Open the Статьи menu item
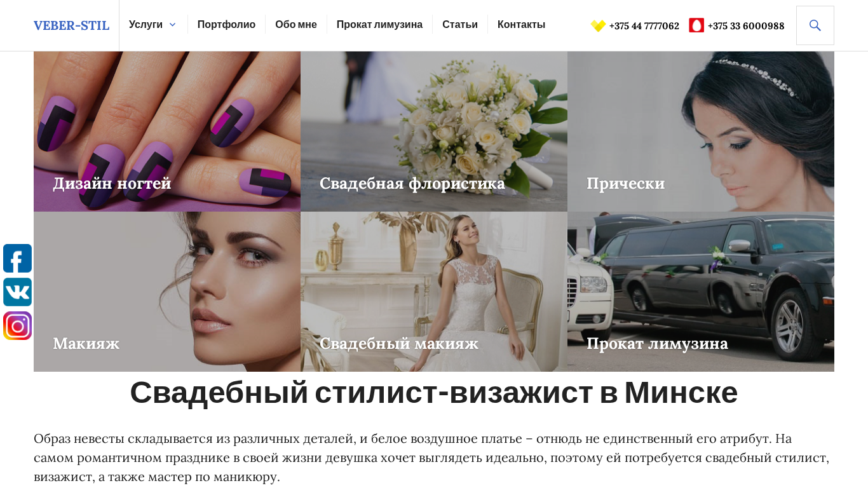The width and height of the screenshot is (868, 488). pos(460,25)
